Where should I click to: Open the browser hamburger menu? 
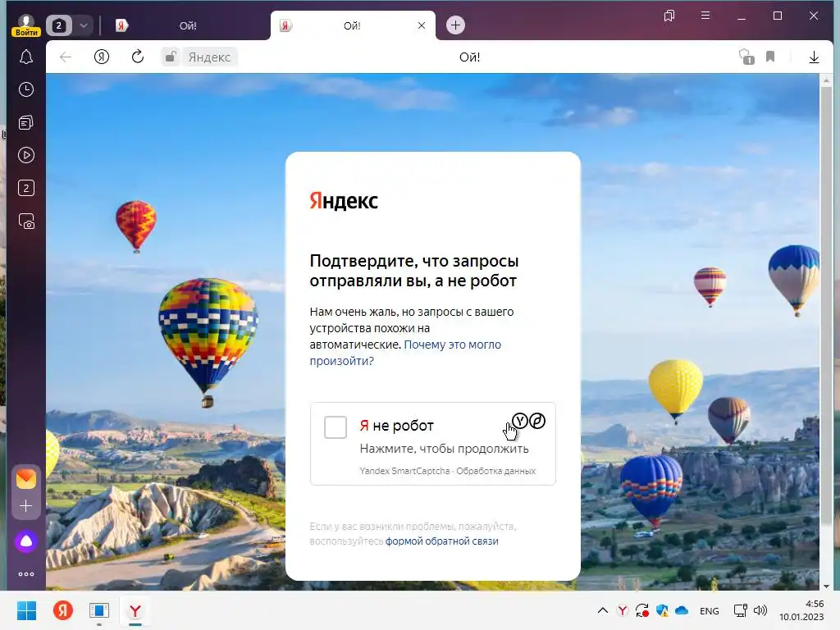(x=705, y=16)
